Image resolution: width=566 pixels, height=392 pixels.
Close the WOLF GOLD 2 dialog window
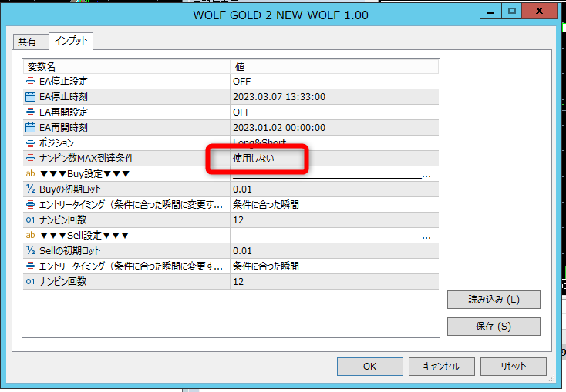(x=540, y=11)
